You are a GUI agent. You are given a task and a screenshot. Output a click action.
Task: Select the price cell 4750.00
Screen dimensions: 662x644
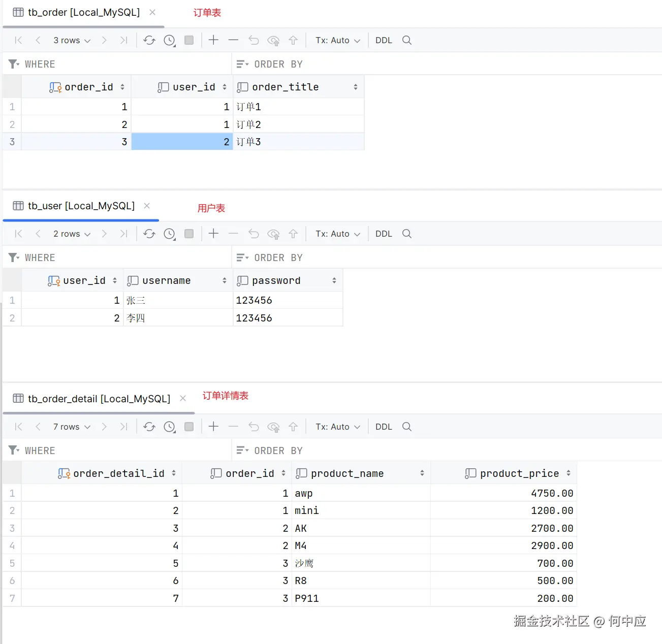tap(504, 493)
